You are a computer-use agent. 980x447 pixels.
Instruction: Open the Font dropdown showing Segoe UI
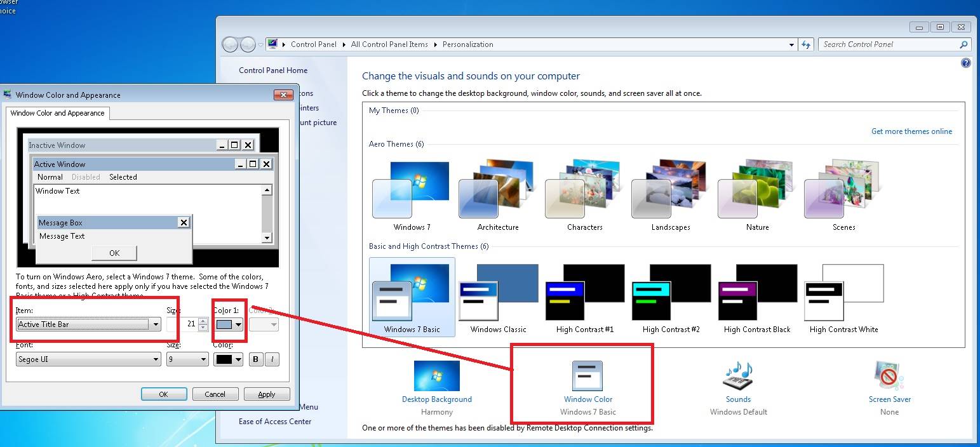pyautogui.click(x=88, y=359)
